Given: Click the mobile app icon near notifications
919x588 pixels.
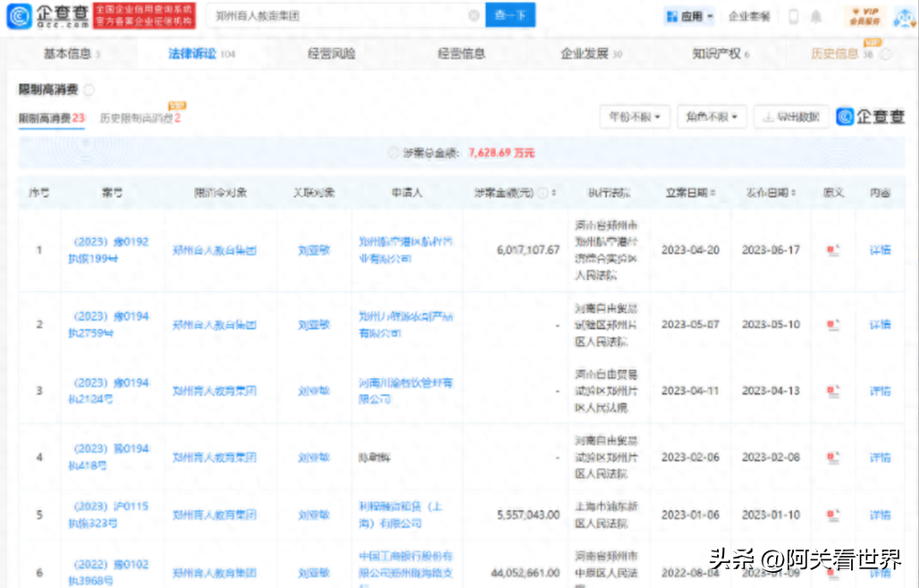Looking at the screenshot, I should tap(795, 16).
